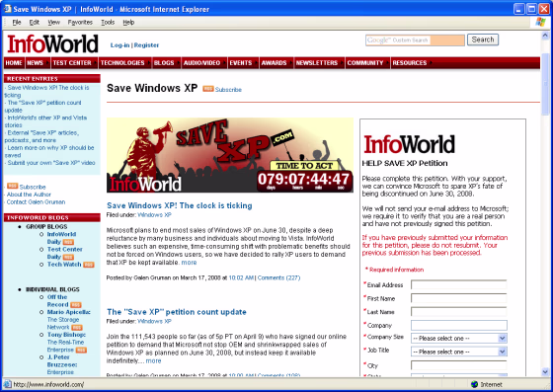Screen dimensions: 553x392
Task: Open 'Save Windows XP! The clock is ticking' headline
Action: pyautogui.click(x=180, y=205)
